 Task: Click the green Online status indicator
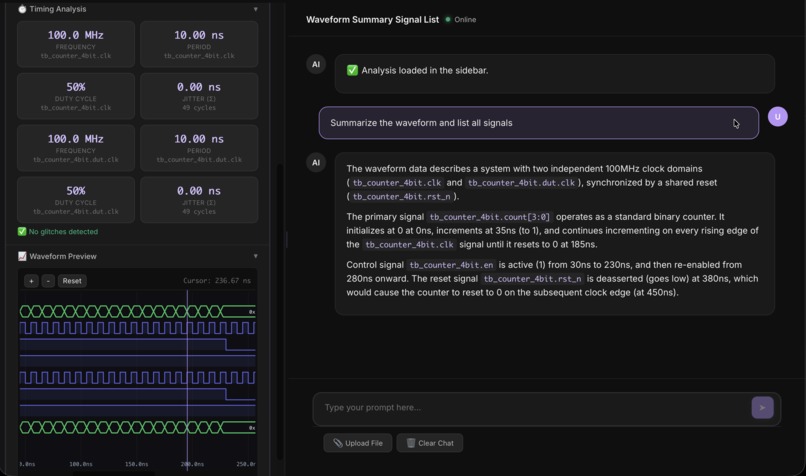(448, 20)
